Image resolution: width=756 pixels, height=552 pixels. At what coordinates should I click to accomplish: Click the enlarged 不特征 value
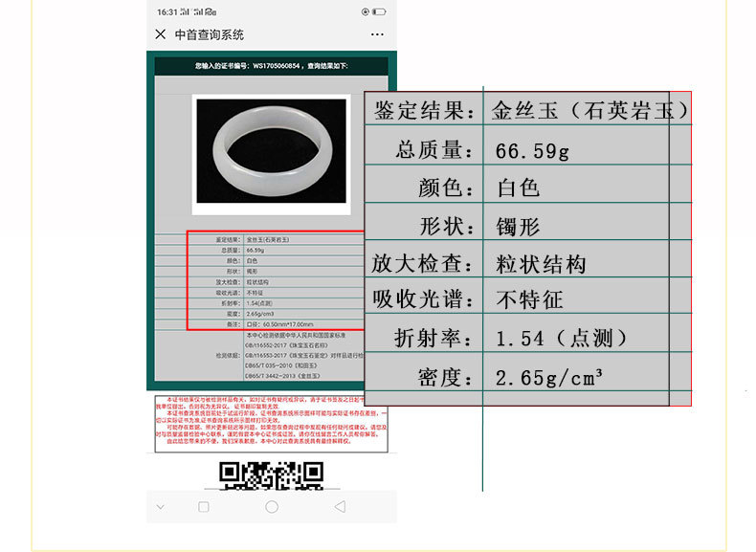coord(529,299)
